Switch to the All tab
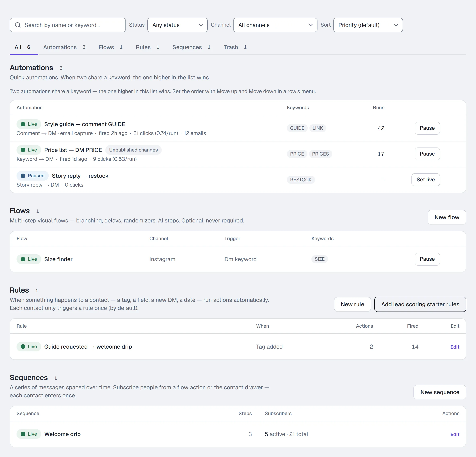Screen dimensions: 476x457 [x=24, y=47]
